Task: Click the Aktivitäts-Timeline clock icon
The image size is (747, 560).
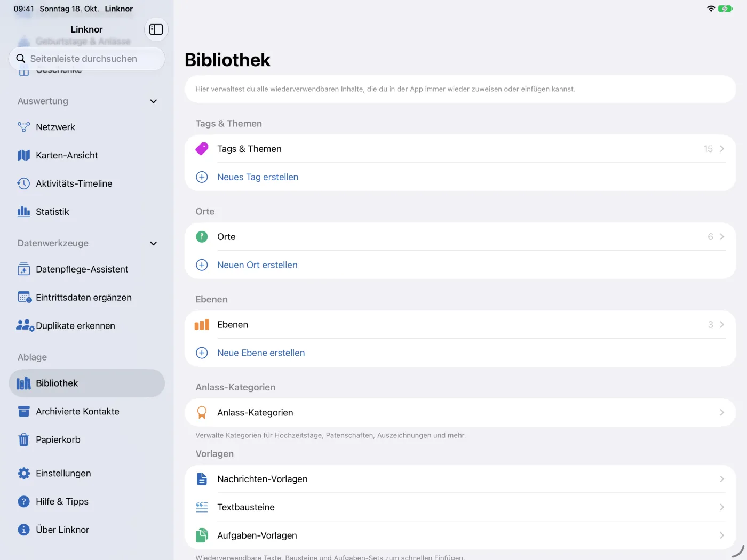Action: [23, 183]
